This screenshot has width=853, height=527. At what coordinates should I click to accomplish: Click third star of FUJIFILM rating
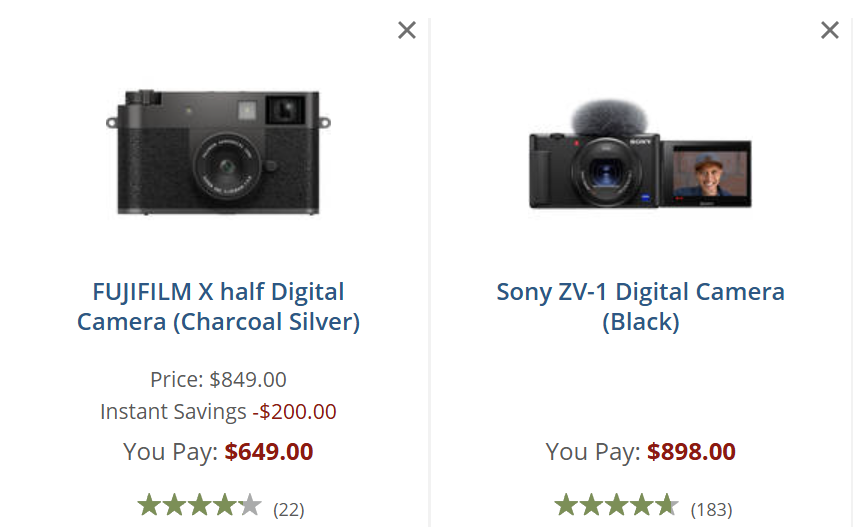click(199, 506)
